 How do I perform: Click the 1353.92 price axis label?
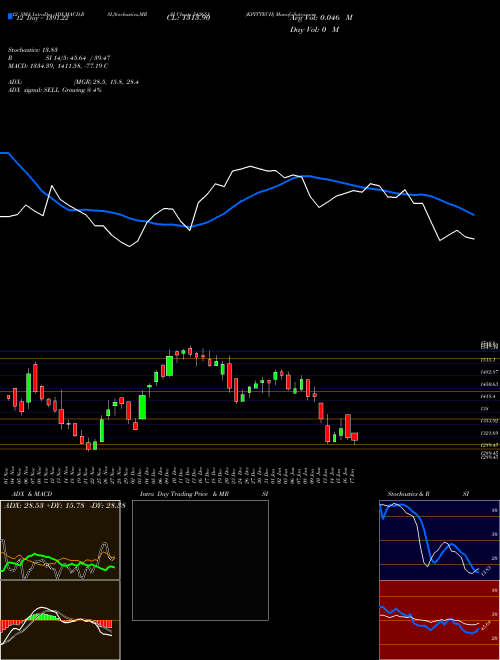(x=489, y=421)
